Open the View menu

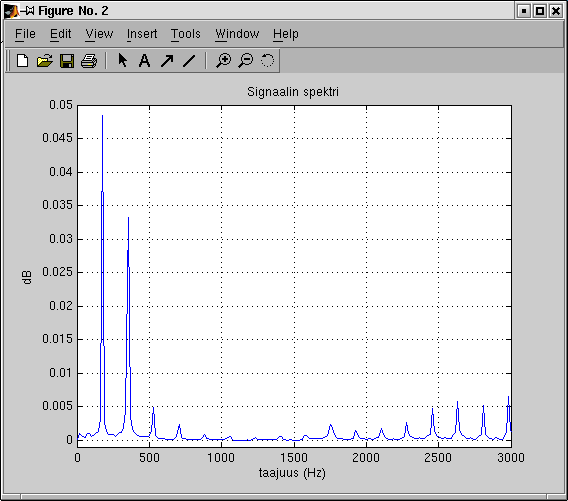[99, 34]
